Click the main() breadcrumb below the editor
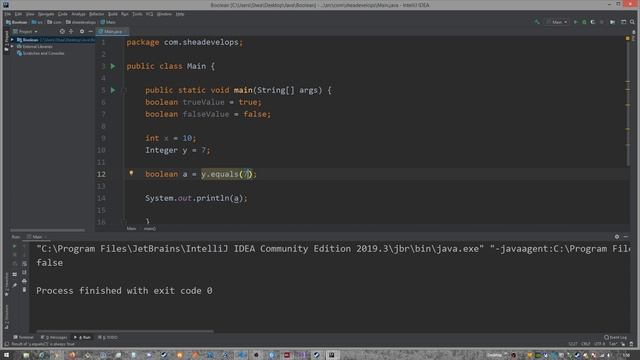 pyautogui.click(x=149, y=229)
